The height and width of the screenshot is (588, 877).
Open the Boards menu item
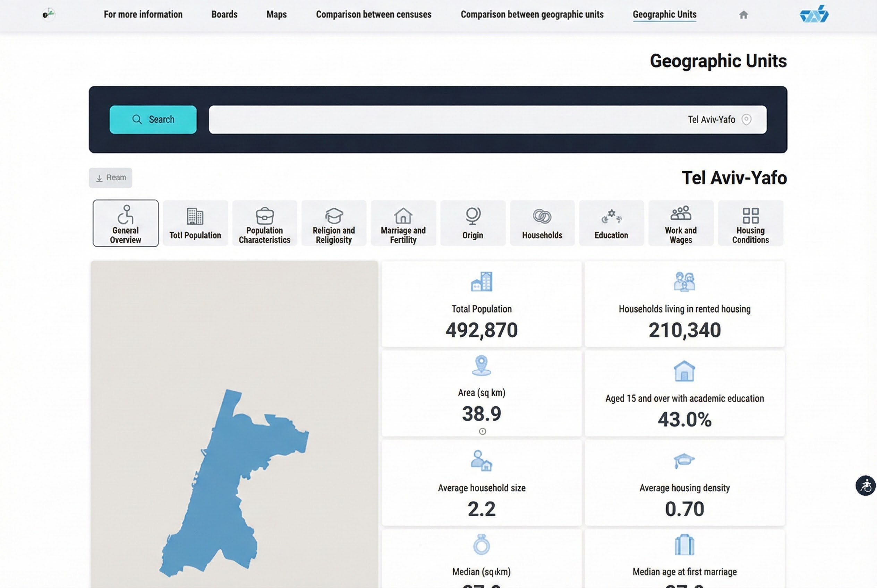tap(224, 14)
